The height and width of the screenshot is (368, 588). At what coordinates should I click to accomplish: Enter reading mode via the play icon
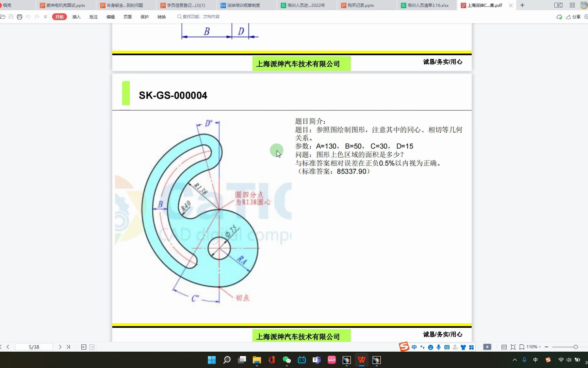[487, 347]
